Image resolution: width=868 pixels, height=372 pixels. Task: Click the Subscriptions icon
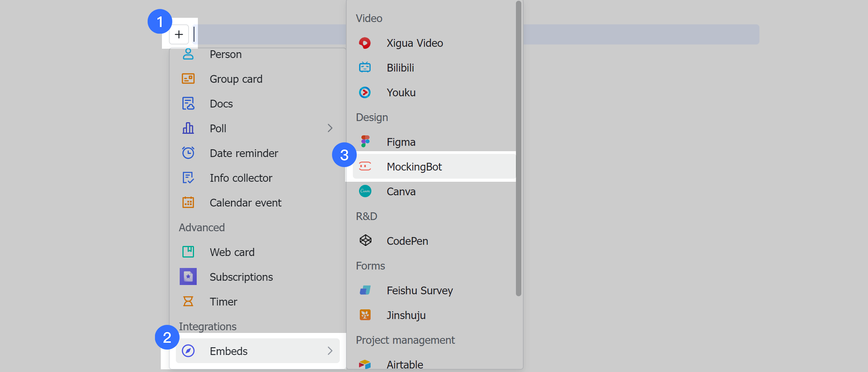pyautogui.click(x=188, y=276)
